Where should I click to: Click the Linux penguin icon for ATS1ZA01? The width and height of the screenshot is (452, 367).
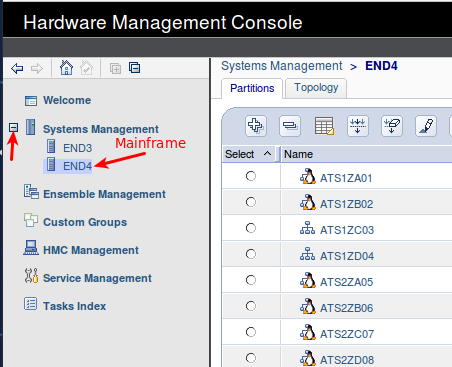(308, 176)
